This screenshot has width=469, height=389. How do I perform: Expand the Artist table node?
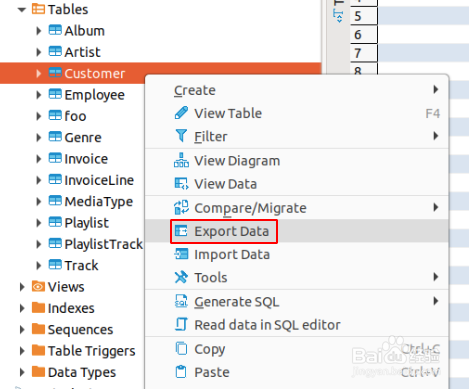(39, 52)
